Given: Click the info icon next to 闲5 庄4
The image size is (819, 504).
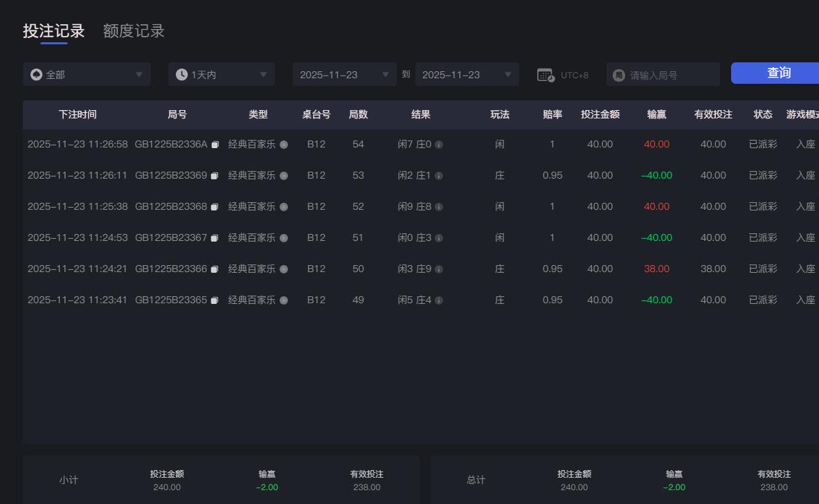Looking at the screenshot, I should [x=439, y=300].
